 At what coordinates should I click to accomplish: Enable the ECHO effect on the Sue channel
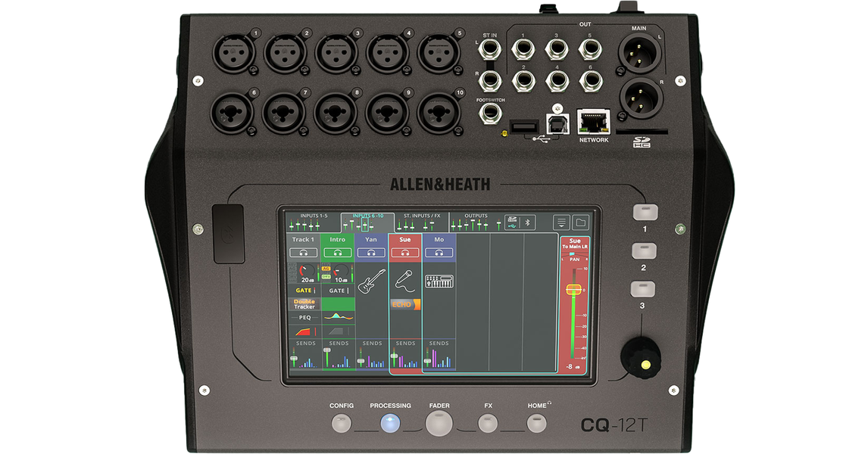pos(404,305)
